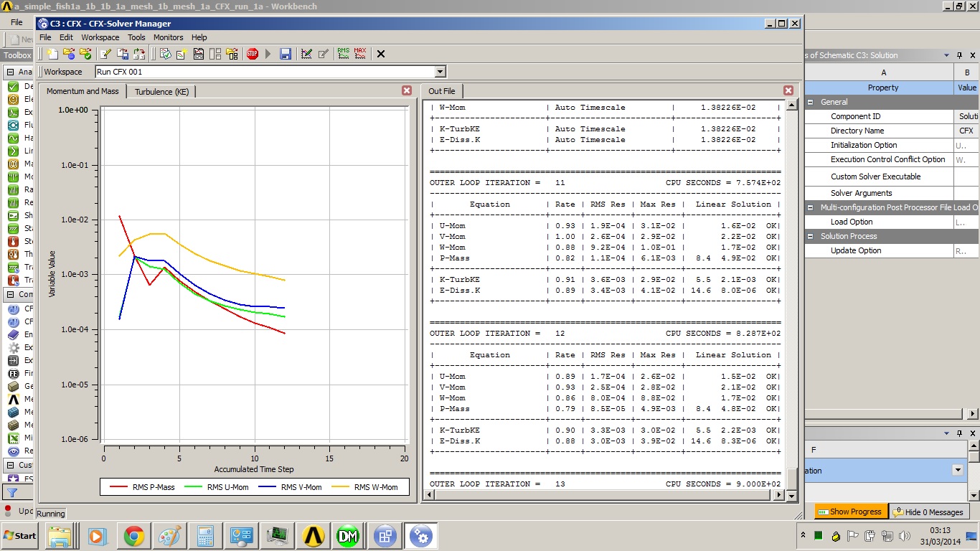Image resolution: width=980 pixels, height=551 pixels.
Task: Click the grey play Resume Run icon
Action: pyautogui.click(x=268, y=54)
